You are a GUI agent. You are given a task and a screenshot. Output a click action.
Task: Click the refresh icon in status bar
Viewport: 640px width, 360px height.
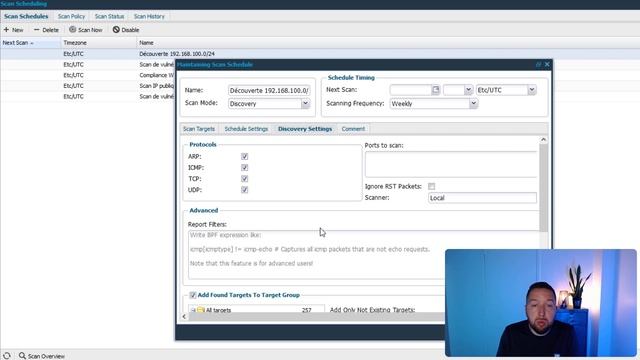tap(7, 356)
